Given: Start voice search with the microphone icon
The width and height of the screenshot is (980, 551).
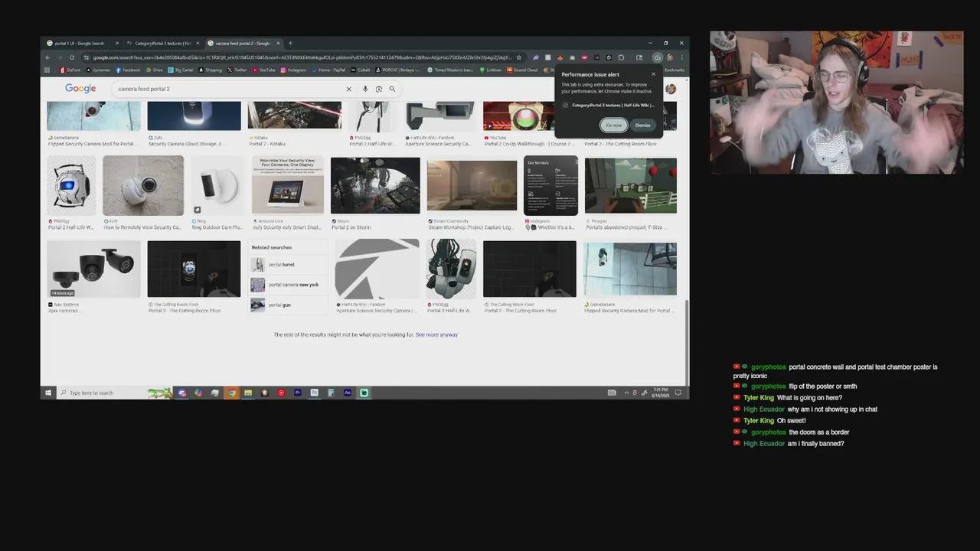Looking at the screenshot, I should 365,89.
